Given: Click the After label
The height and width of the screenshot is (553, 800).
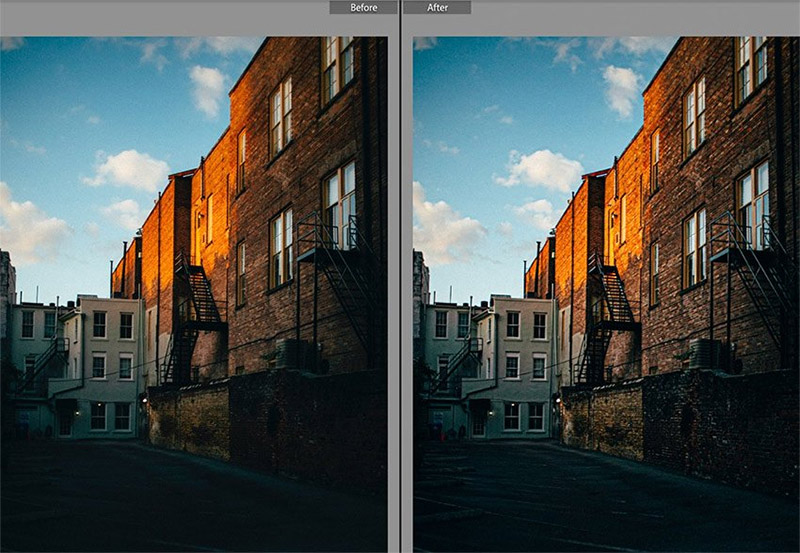Looking at the screenshot, I should pyautogui.click(x=437, y=8).
